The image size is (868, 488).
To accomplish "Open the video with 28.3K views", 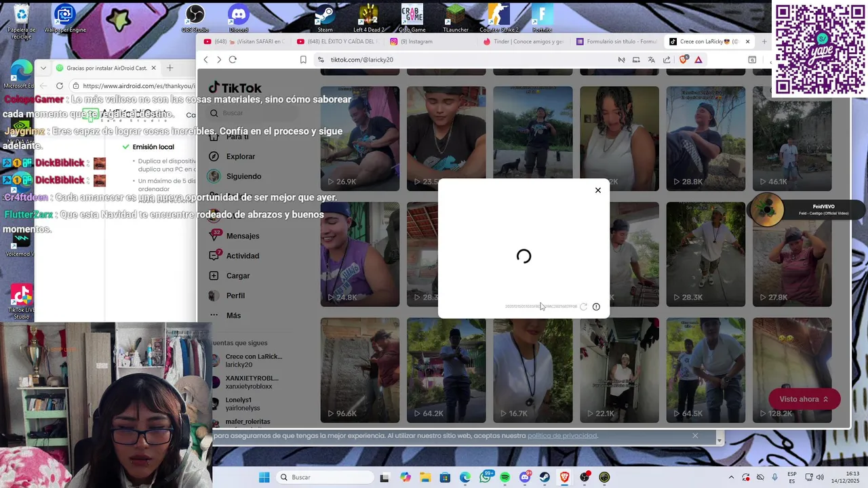I will coord(705,254).
